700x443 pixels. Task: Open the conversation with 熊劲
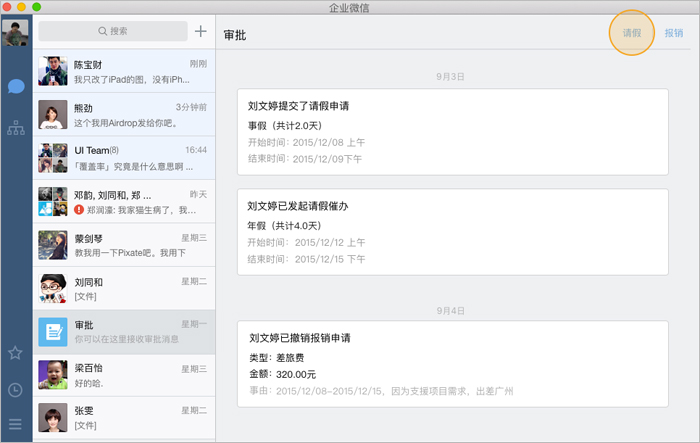click(124, 115)
